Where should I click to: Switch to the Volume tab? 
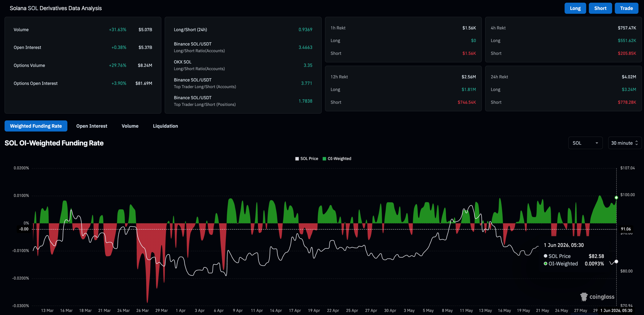pos(130,126)
